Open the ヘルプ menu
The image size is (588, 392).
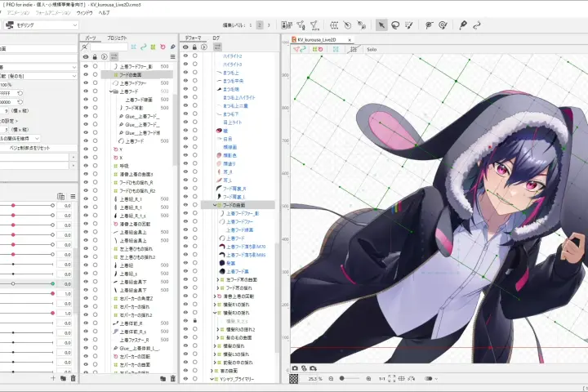[x=104, y=13]
